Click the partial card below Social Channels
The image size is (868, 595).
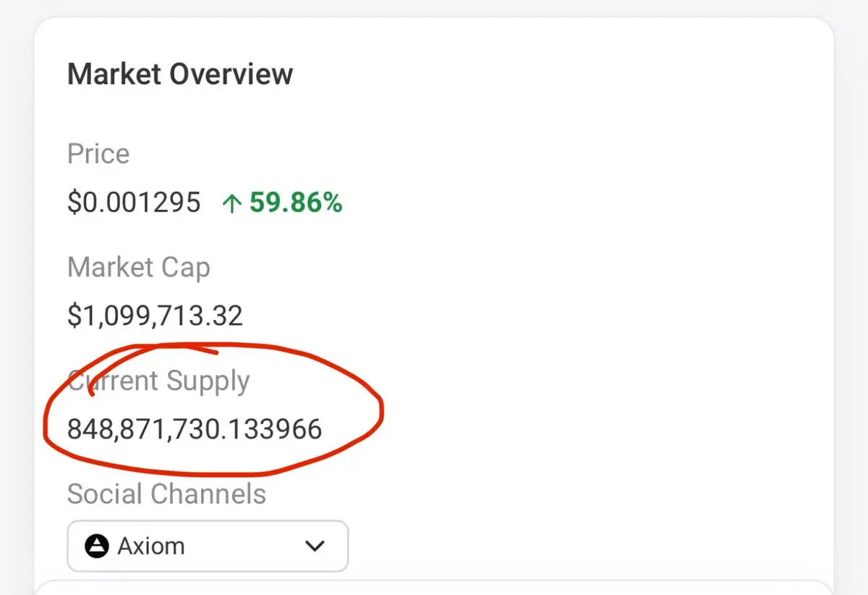point(434,588)
